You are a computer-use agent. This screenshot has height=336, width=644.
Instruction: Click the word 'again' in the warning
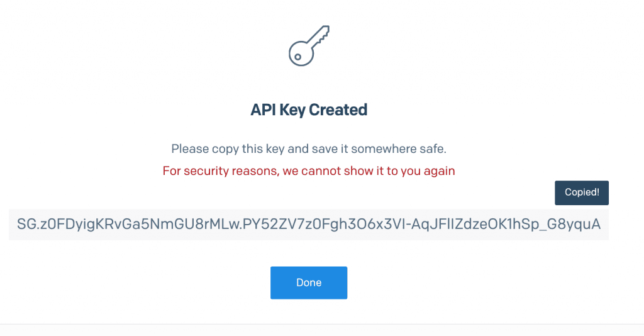(440, 171)
